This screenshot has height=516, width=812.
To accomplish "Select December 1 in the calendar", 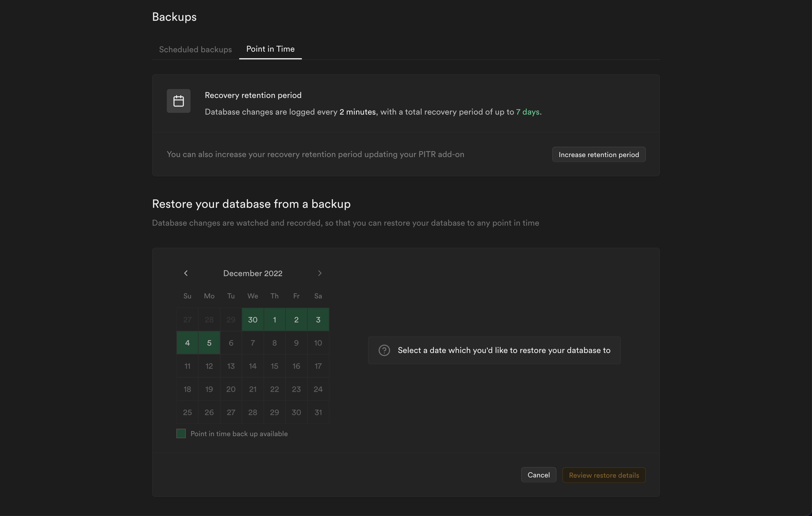I will tap(275, 320).
